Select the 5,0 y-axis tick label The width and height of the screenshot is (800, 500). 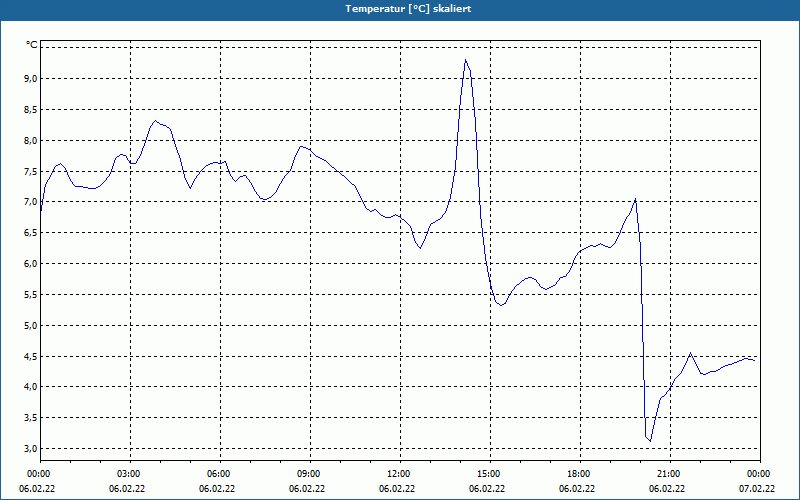coord(31,326)
